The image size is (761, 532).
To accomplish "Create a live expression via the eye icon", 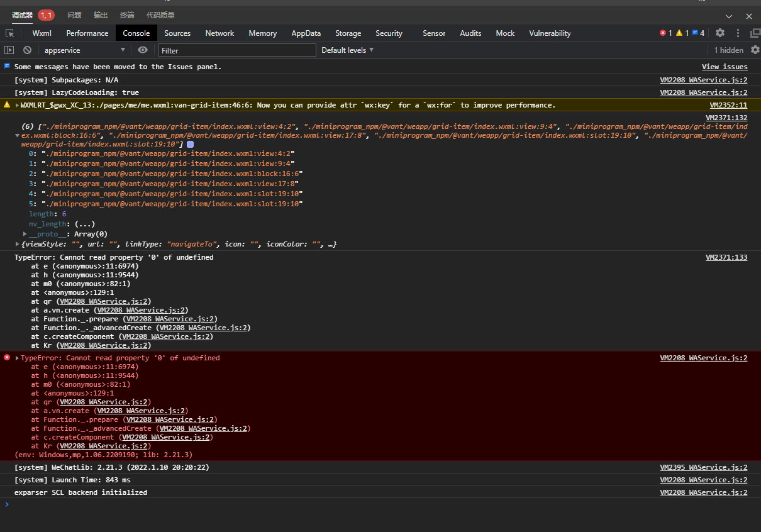I will (143, 50).
